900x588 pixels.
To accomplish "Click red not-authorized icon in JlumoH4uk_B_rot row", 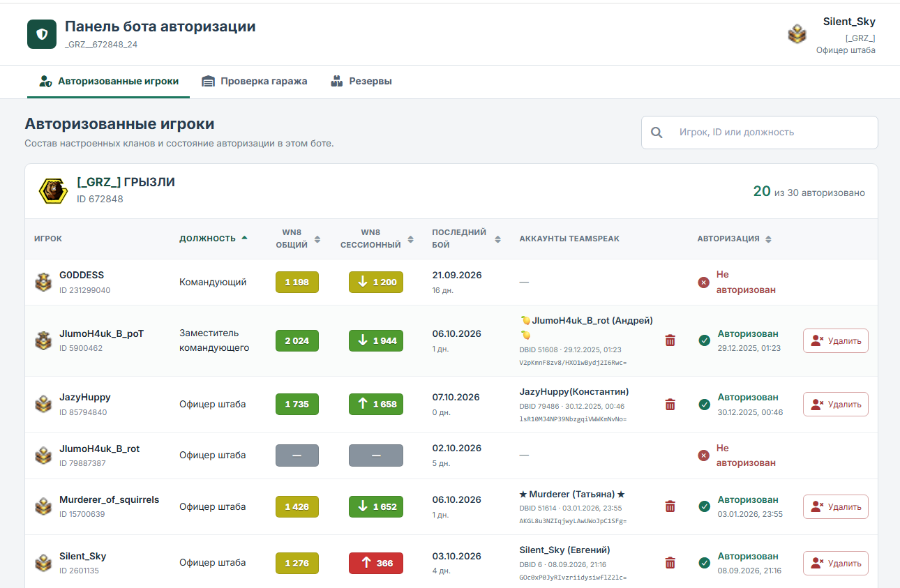I will pos(704,455).
